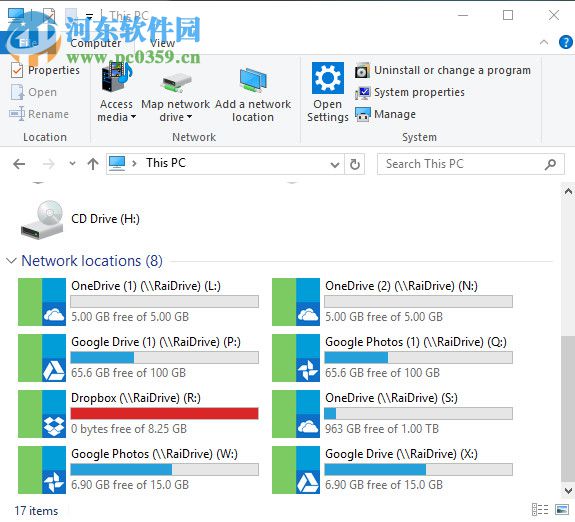Viewport: 575px width, 522px height.
Task: Go back with the Back arrow
Action: tap(19, 164)
